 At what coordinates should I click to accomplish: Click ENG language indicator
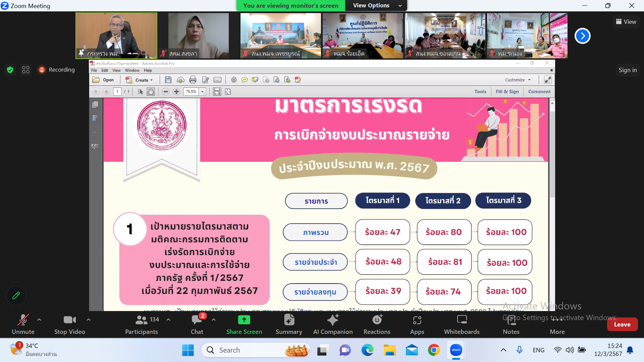(x=538, y=350)
